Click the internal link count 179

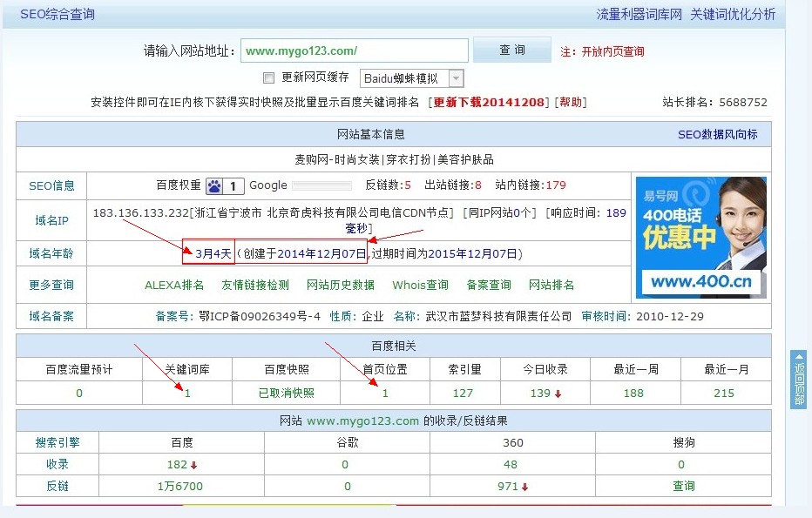[x=556, y=185]
